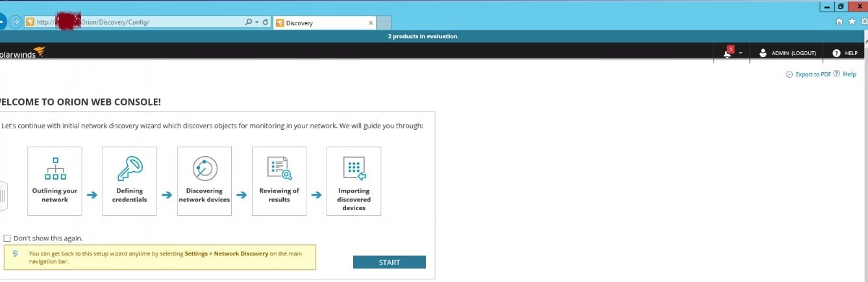Click the Settings > Network Discovery tip text
This screenshot has height=282, width=868.
click(x=227, y=253)
